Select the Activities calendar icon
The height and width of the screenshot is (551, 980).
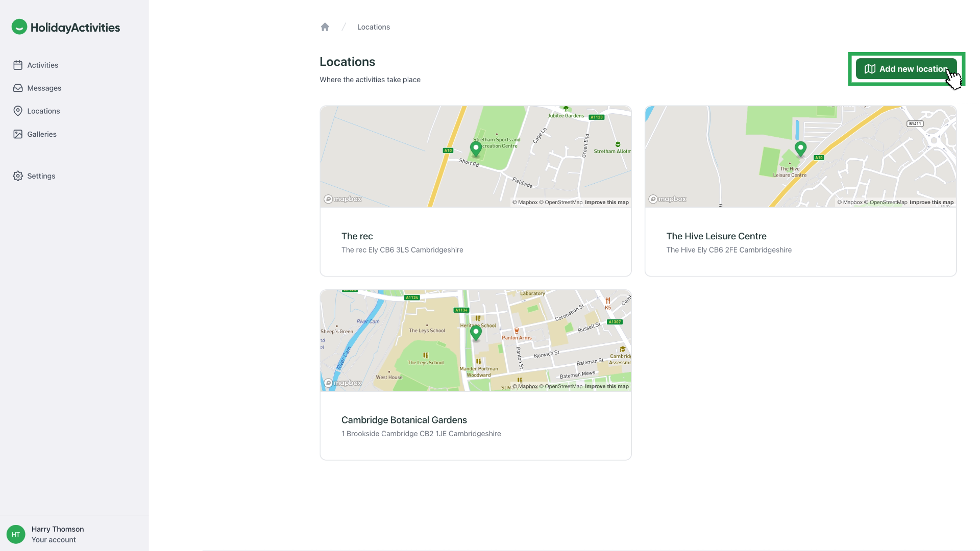[x=17, y=65]
